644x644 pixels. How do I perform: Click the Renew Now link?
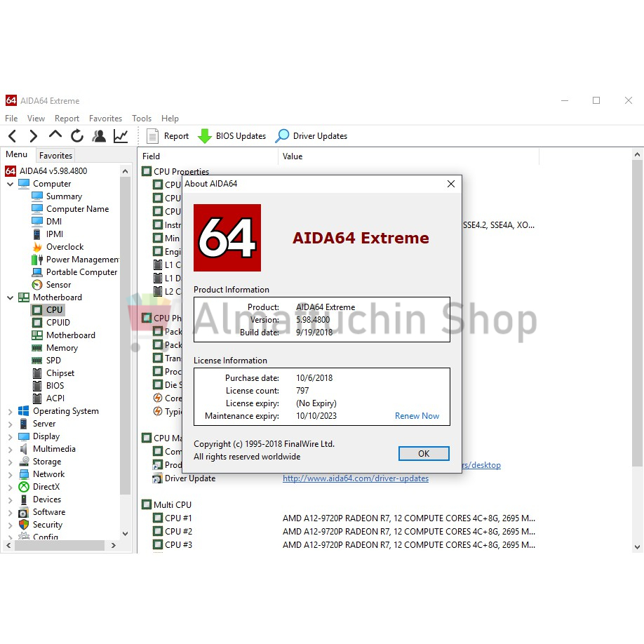(417, 415)
